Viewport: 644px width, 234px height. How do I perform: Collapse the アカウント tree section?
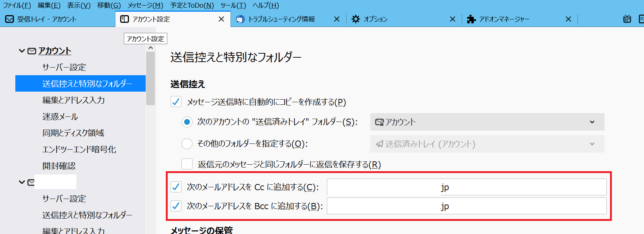22,51
